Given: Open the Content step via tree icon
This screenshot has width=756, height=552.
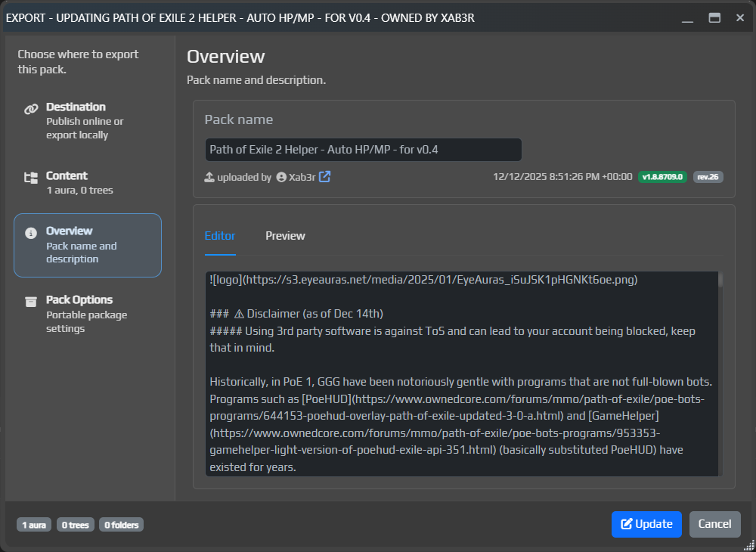Looking at the screenshot, I should pos(31,175).
